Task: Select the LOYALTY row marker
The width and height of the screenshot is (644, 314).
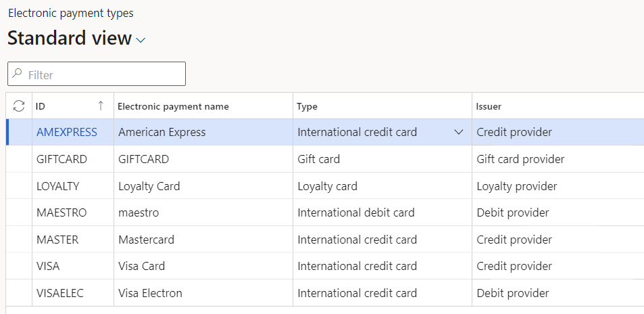Action: click(x=19, y=186)
